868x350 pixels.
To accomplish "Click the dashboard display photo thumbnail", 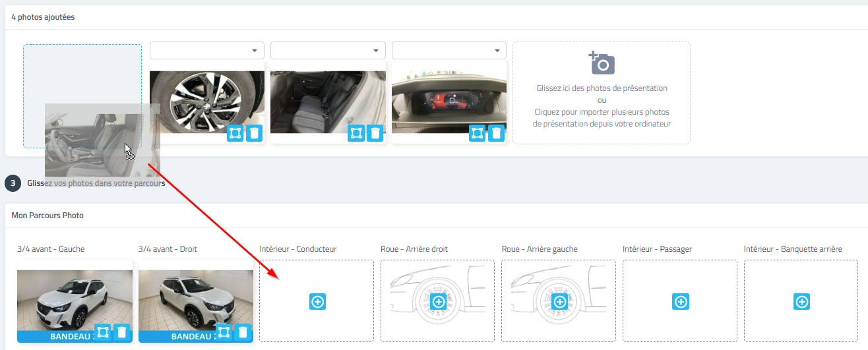I will coord(449,102).
